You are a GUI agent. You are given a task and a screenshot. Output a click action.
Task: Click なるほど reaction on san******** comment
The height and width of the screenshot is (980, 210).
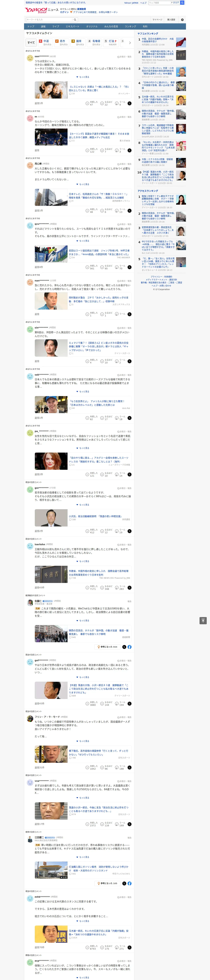tap(106, 104)
